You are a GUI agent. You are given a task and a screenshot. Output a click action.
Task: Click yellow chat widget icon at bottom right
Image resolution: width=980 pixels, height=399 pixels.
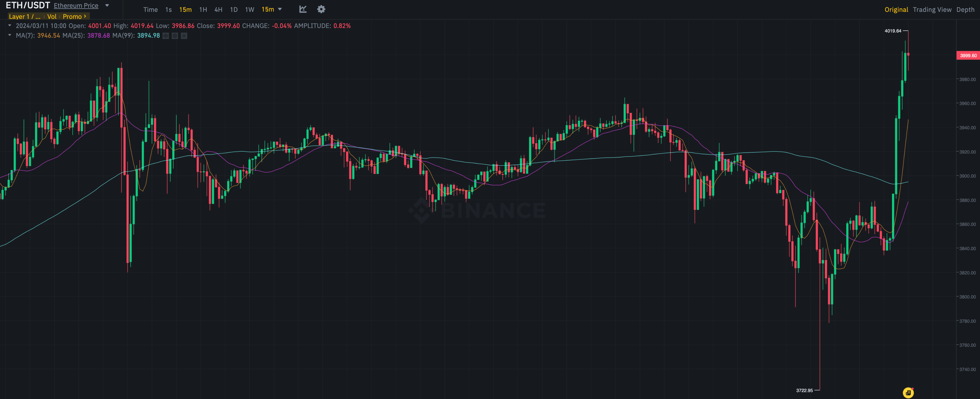point(908,393)
